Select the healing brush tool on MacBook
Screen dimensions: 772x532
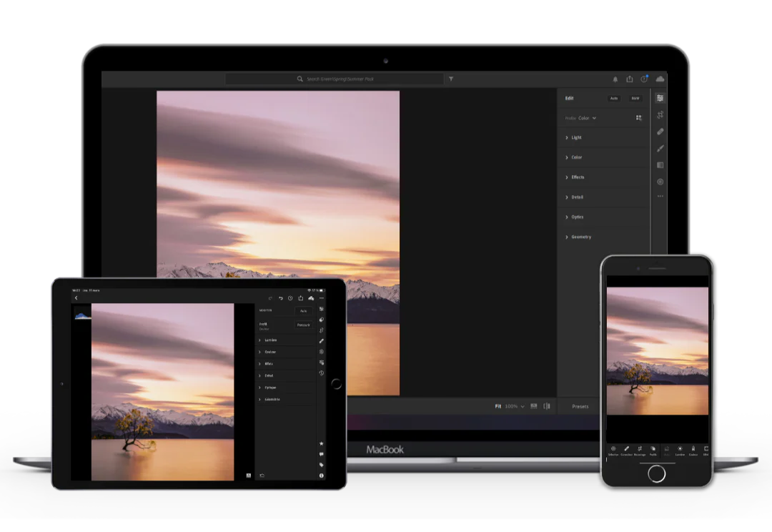660,132
